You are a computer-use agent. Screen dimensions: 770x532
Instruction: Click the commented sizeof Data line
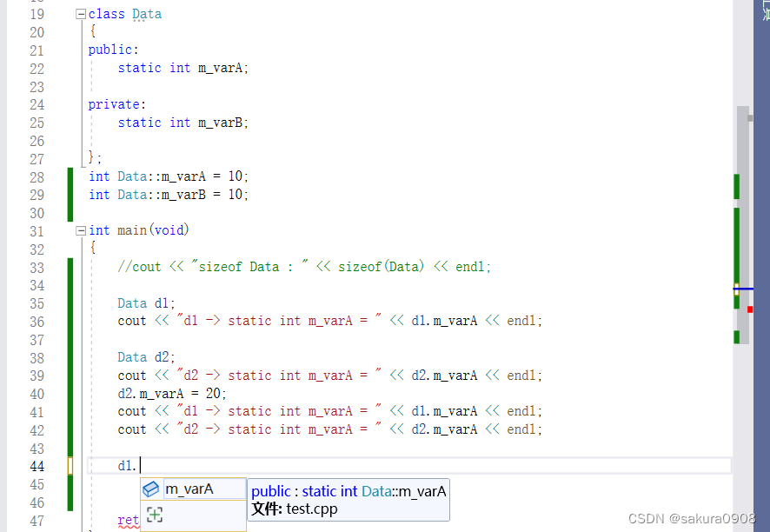(304, 267)
